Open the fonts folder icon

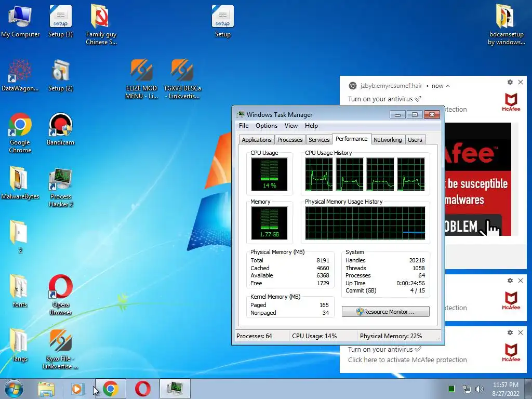20,291
